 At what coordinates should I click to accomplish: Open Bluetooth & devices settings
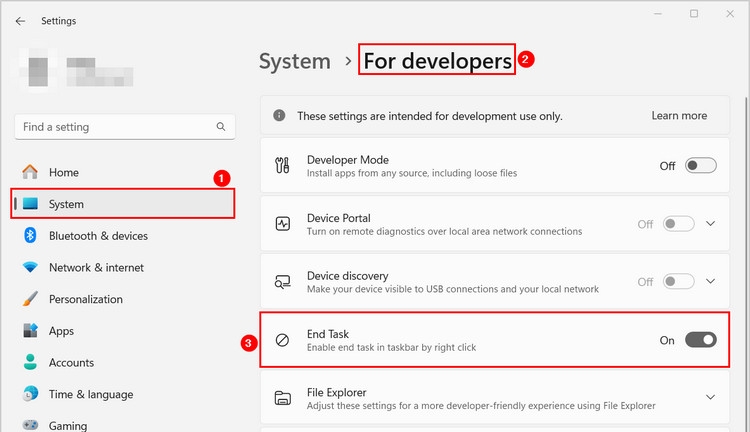[x=124, y=235]
